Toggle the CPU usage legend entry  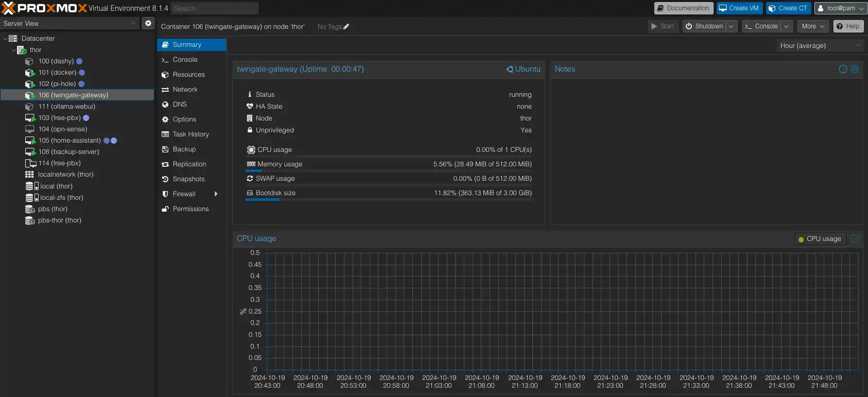click(820, 239)
